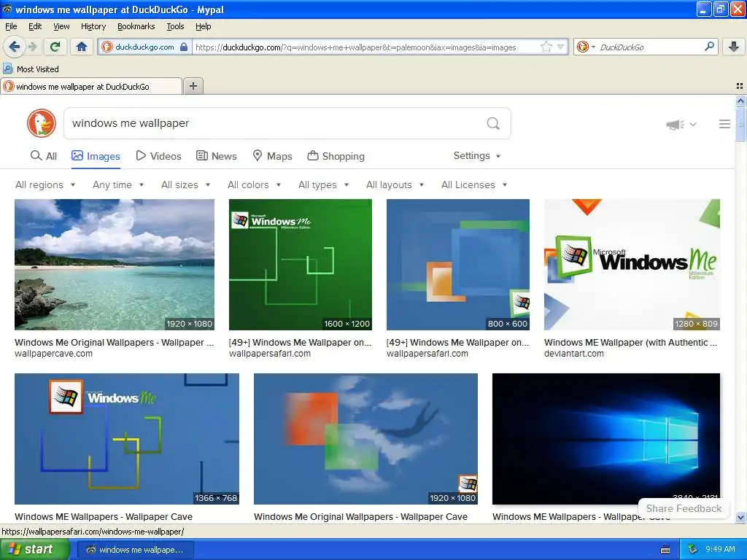Expand the Any time filter

(118, 184)
